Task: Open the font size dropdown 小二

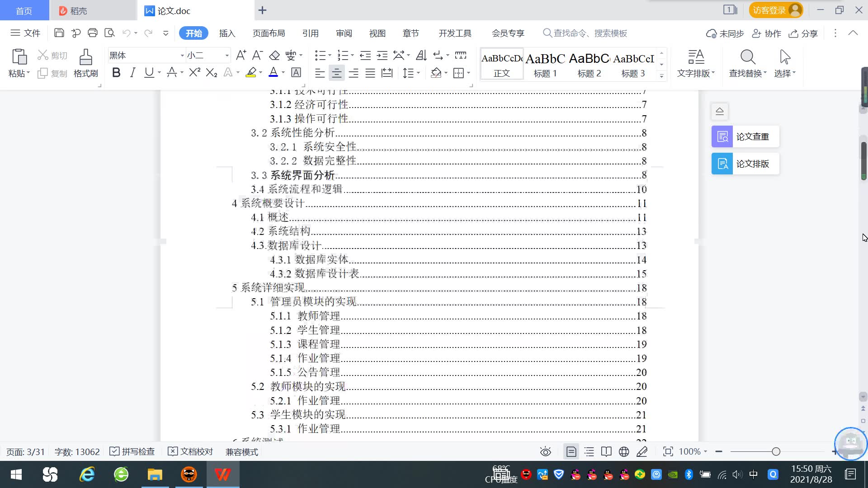Action: tap(227, 56)
